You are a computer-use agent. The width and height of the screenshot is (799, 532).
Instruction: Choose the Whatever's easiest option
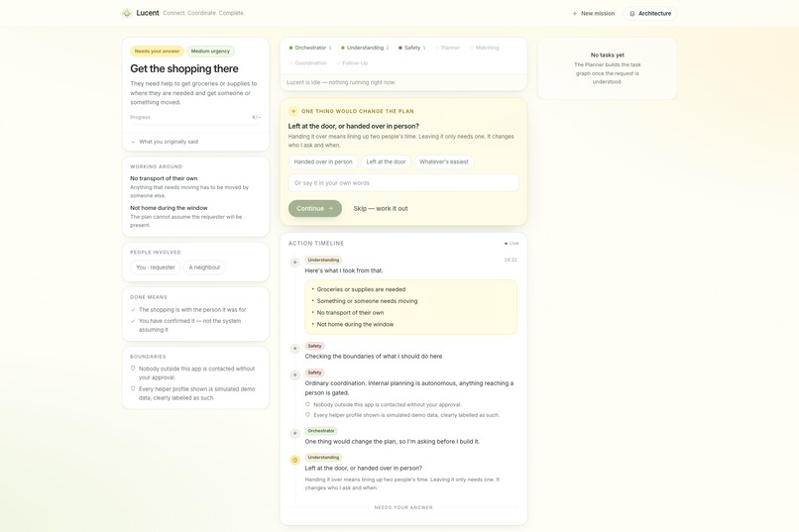(x=444, y=161)
